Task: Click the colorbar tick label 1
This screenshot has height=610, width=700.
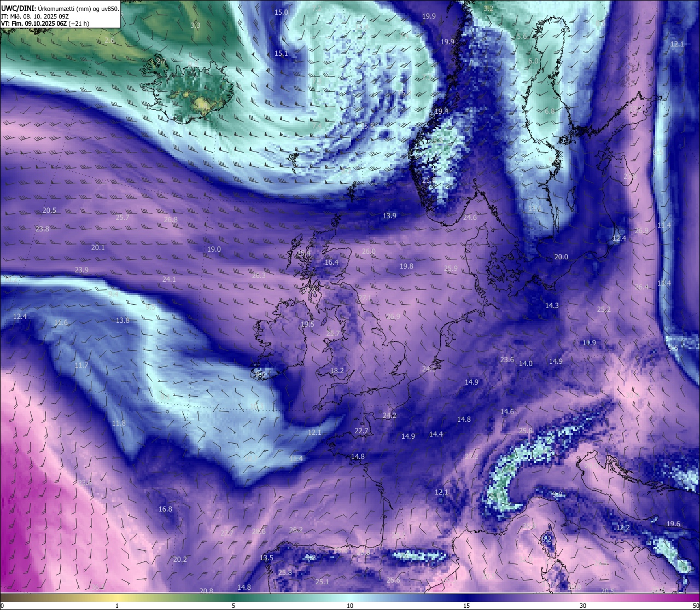Action: pyautogui.click(x=117, y=606)
